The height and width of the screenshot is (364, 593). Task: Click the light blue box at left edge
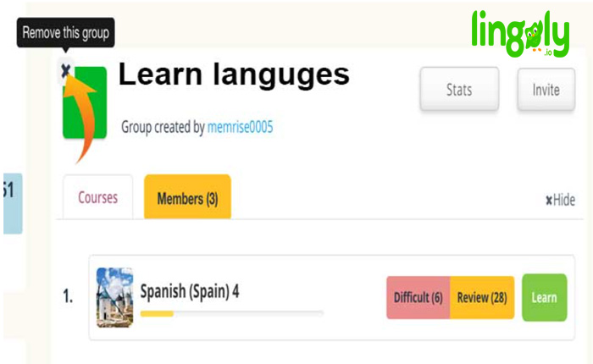[11, 204]
